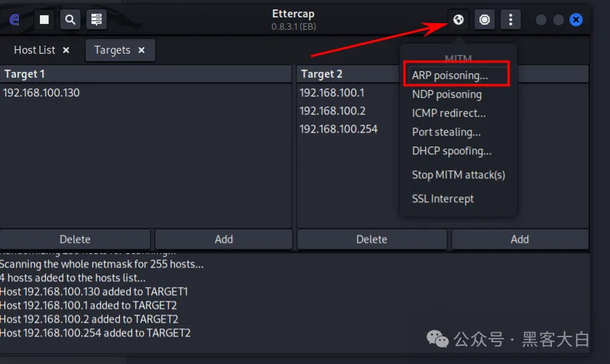
Task: Open the hosts list toolbar icon
Action: pyautogui.click(x=96, y=20)
